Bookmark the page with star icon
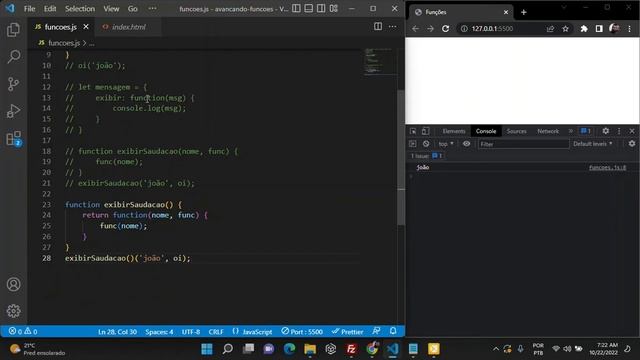This screenshot has width=640, height=360. pyautogui.click(x=565, y=29)
